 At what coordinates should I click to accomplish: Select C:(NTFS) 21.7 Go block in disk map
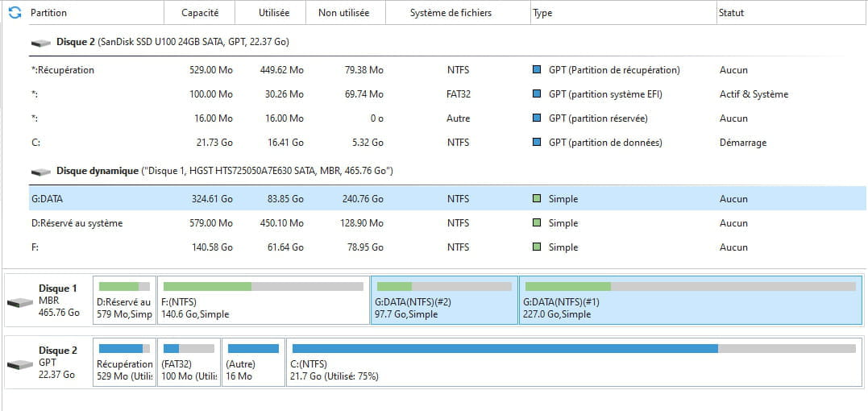(x=574, y=363)
